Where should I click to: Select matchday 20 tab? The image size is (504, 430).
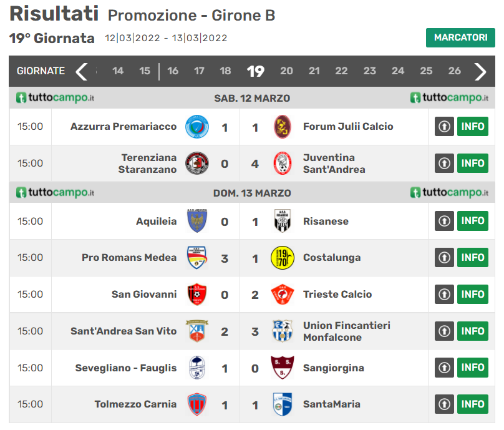pyautogui.click(x=286, y=71)
